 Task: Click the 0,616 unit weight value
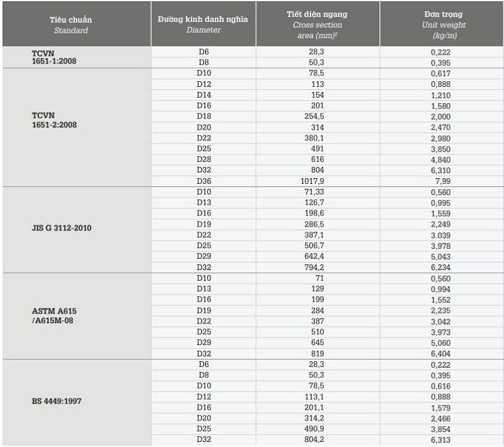pyautogui.click(x=441, y=385)
